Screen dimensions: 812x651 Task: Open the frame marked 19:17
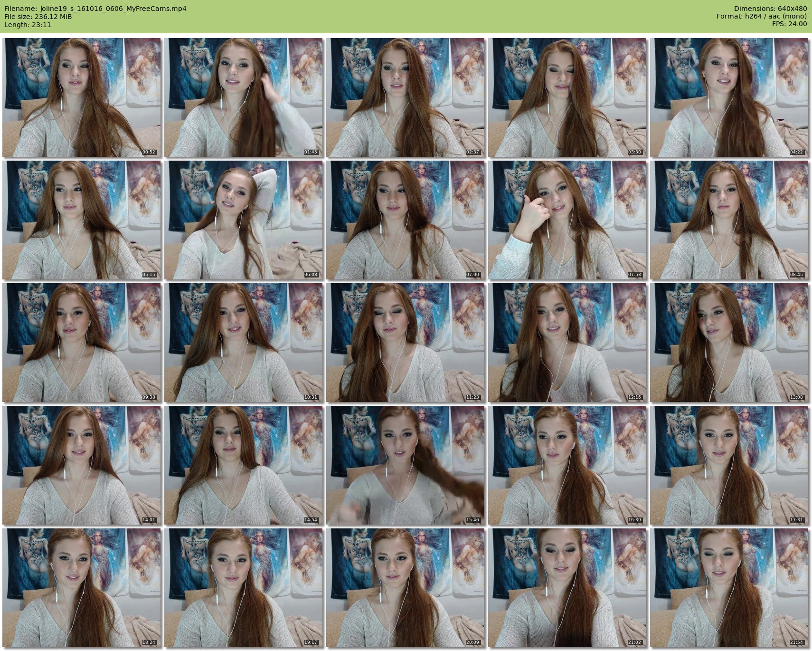pos(244,588)
